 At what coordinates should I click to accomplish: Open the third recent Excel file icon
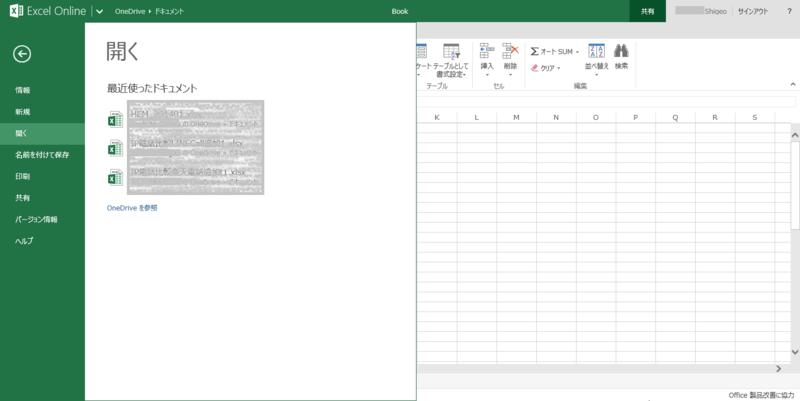click(115, 177)
